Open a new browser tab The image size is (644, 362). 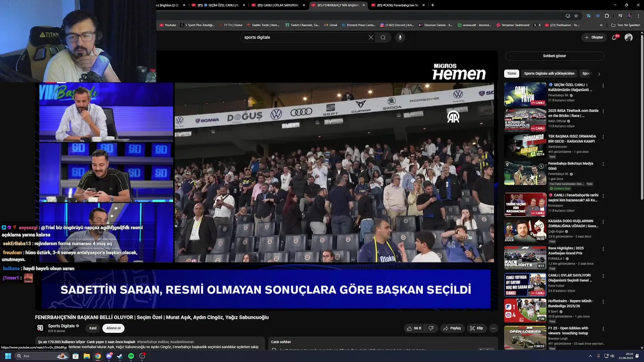433,5
